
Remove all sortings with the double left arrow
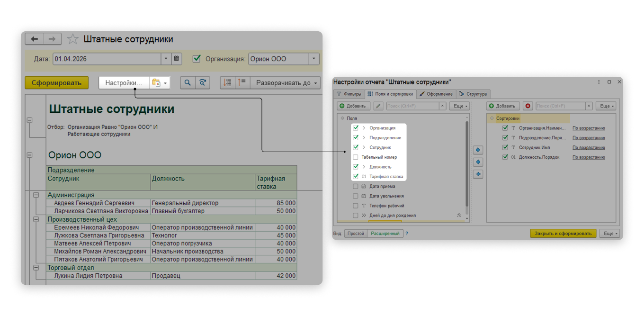click(x=478, y=174)
